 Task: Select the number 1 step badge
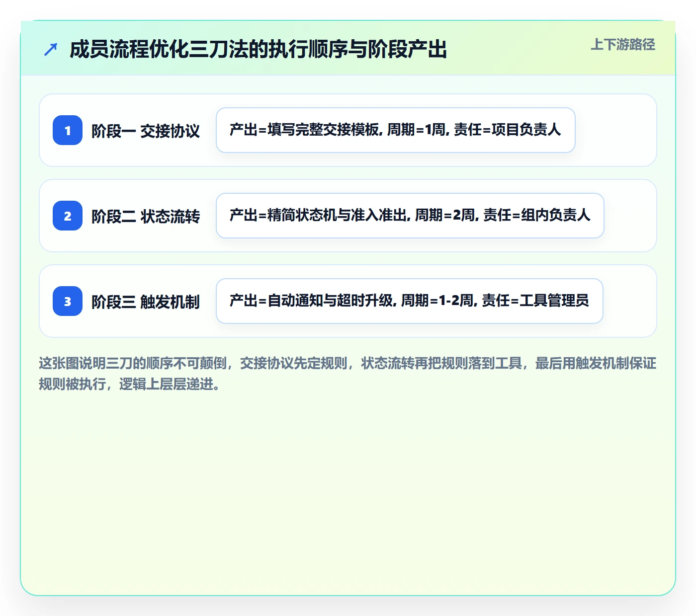click(x=68, y=130)
